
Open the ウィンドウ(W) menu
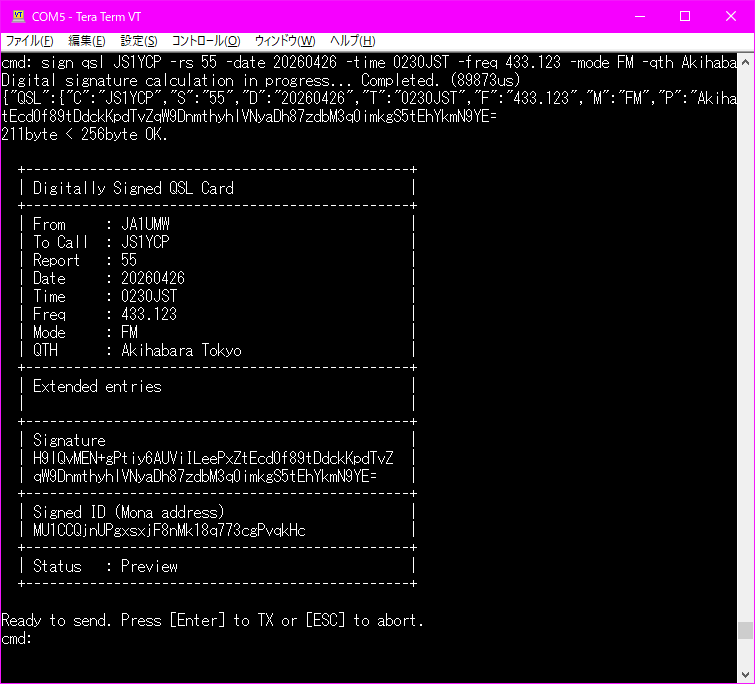(x=285, y=41)
